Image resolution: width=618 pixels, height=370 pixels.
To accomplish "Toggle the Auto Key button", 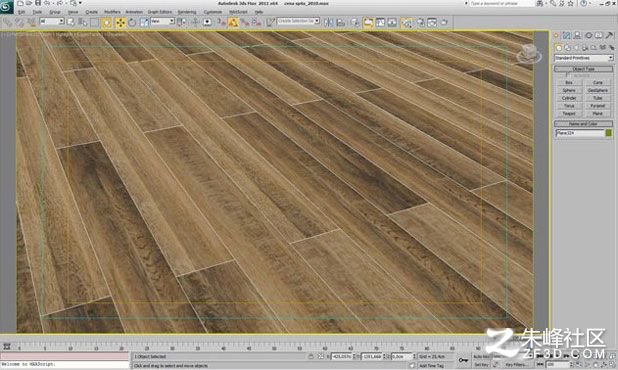I will point(481,357).
